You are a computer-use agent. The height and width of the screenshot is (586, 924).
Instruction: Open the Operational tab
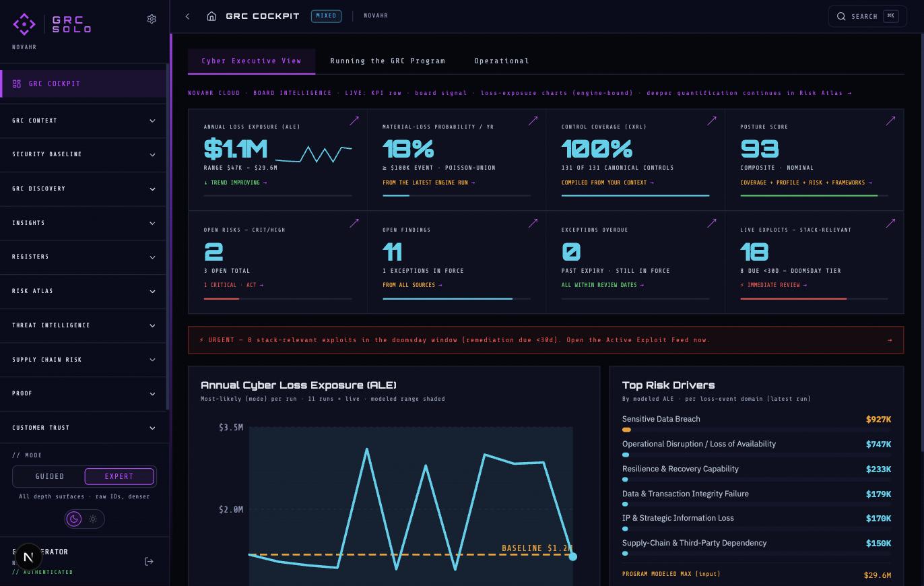[x=502, y=61]
